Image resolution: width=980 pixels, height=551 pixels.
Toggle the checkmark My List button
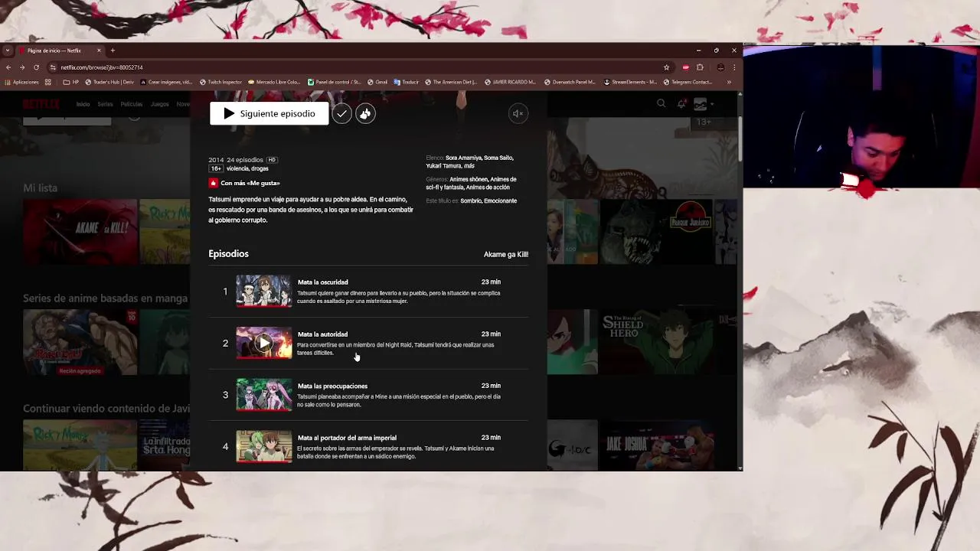point(341,113)
